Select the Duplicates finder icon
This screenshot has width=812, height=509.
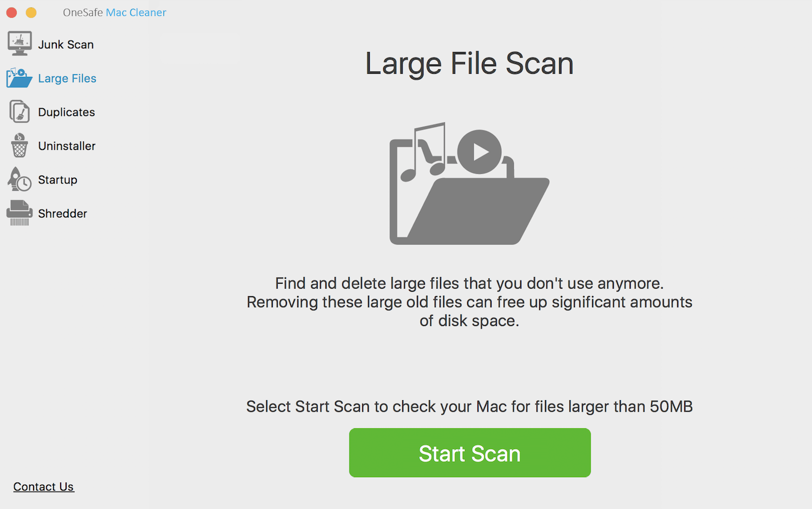click(19, 112)
